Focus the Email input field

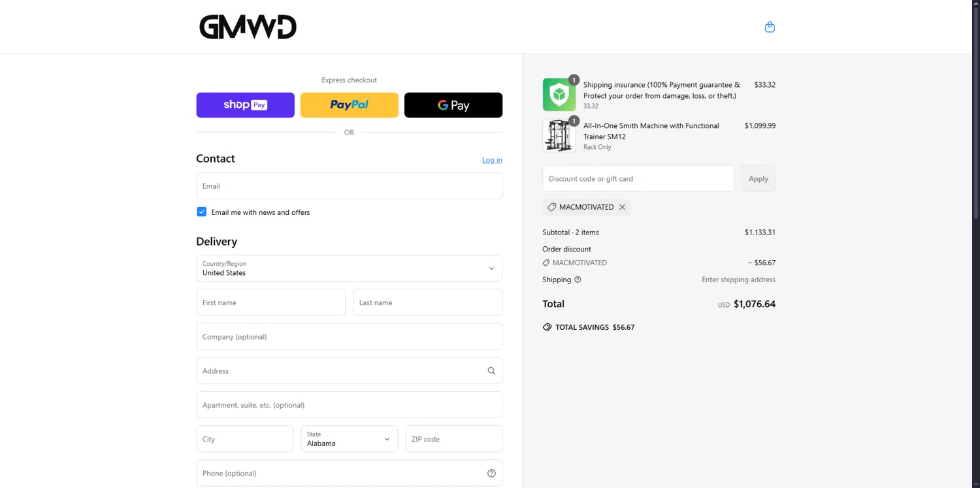349,186
